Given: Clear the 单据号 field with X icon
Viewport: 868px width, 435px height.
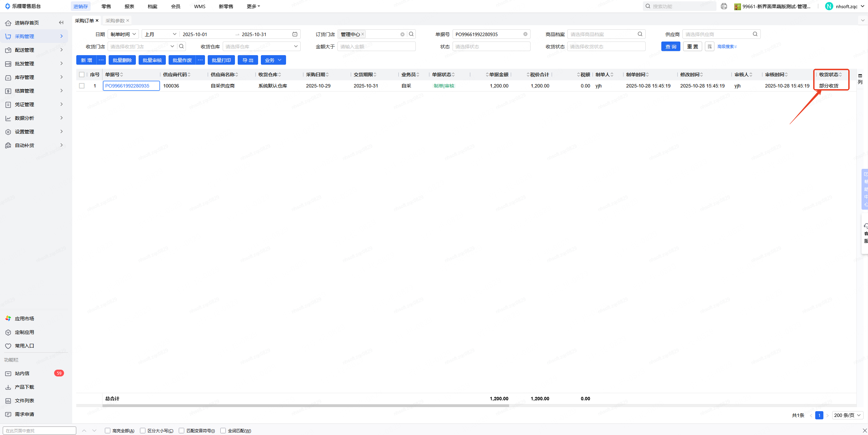Looking at the screenshot, I should point(525,34).
